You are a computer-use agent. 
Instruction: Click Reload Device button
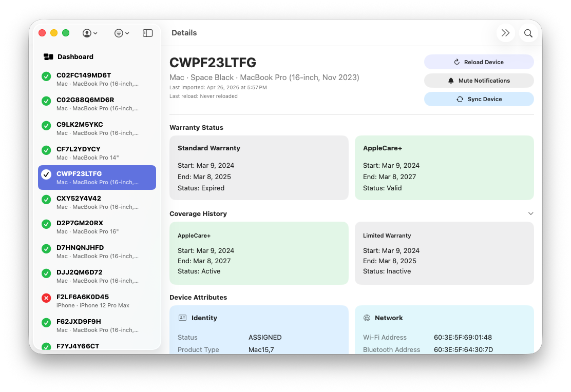[x=479, y=62]
